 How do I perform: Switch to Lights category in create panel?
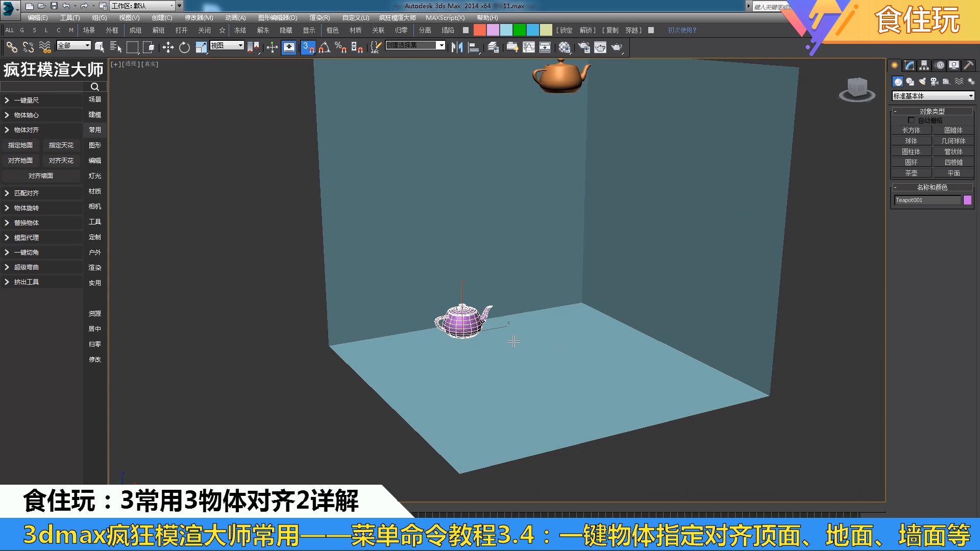click(922, 82)
